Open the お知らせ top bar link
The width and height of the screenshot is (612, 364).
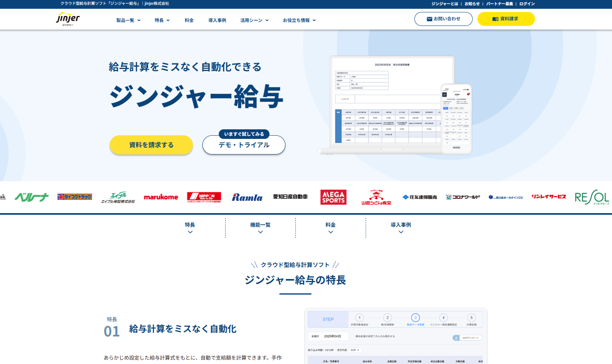(x=472, y=4)
